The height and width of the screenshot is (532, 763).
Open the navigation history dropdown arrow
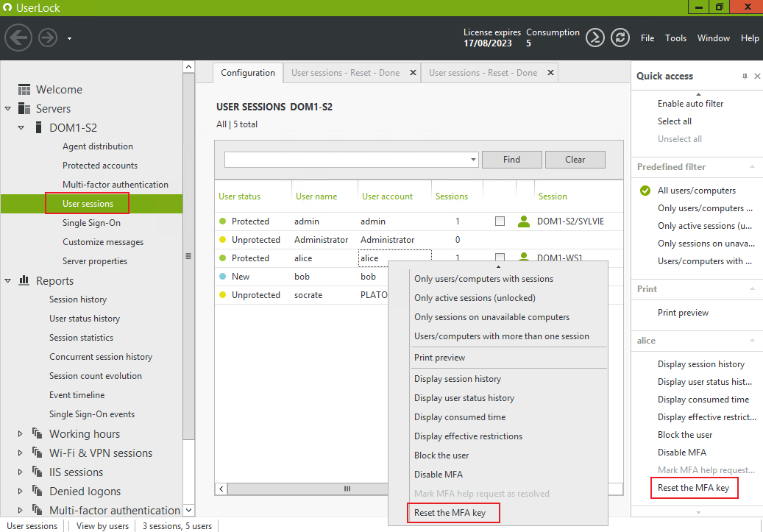coord(70,38)
